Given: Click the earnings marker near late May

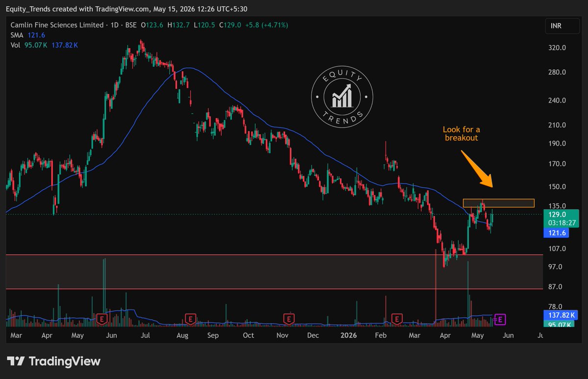Looking at the screenshot, I should (102, 319).
